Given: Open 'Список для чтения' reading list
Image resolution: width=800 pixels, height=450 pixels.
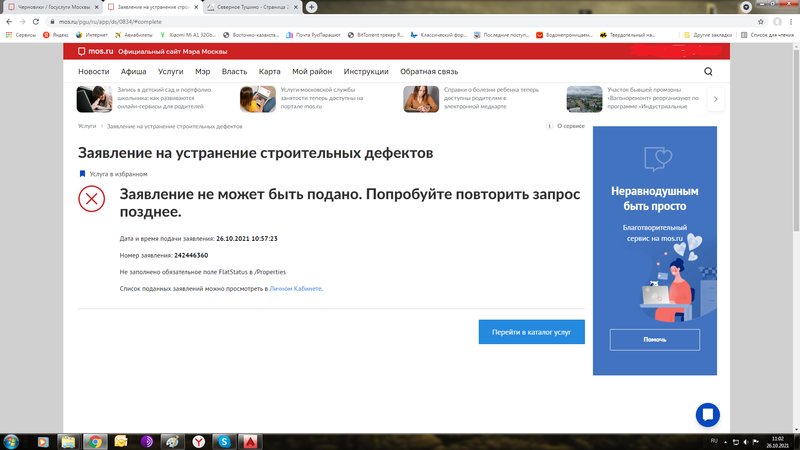Looking at the screenshot, I should [x=767, y=35].
